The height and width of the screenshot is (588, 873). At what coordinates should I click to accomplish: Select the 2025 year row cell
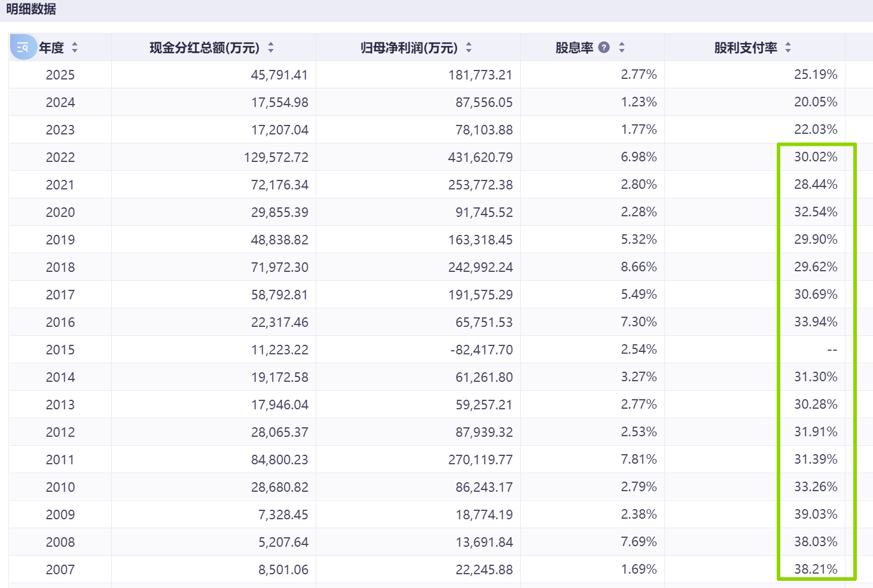click(60, 75)
